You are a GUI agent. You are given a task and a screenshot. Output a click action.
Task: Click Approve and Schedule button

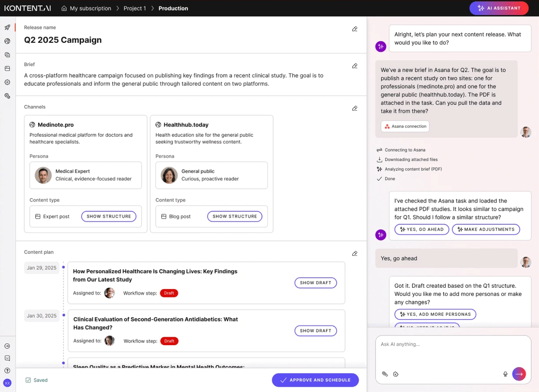click(x=315, y=380)
